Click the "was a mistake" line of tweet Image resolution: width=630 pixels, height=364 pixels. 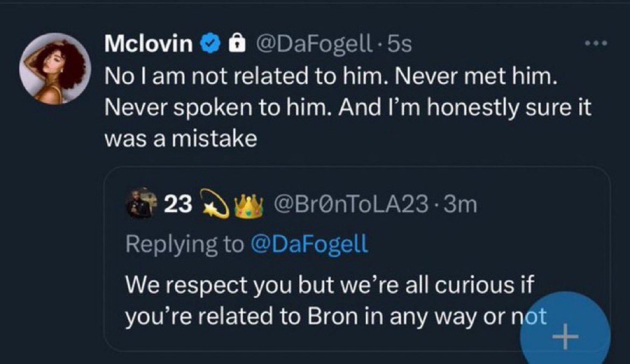180,138
